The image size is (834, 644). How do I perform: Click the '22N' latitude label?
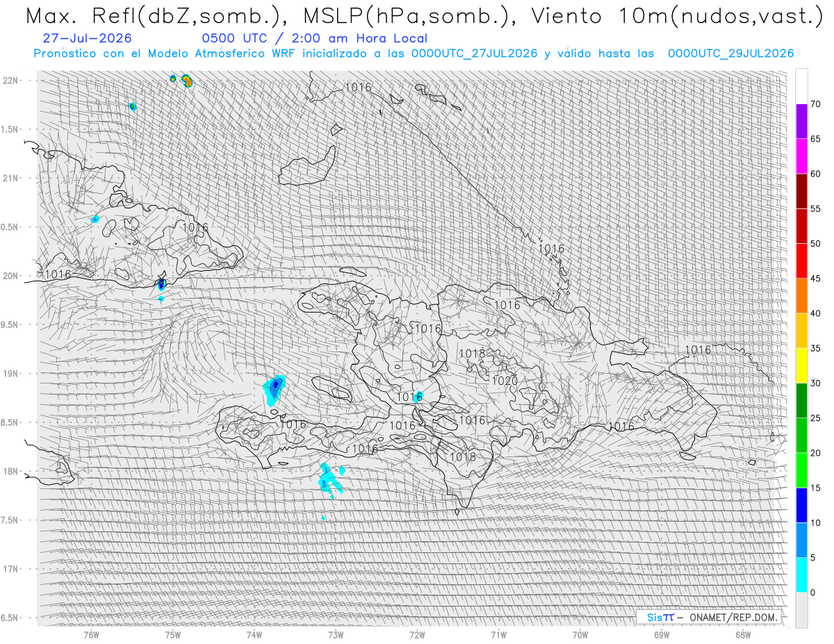[x=10, y=81]
